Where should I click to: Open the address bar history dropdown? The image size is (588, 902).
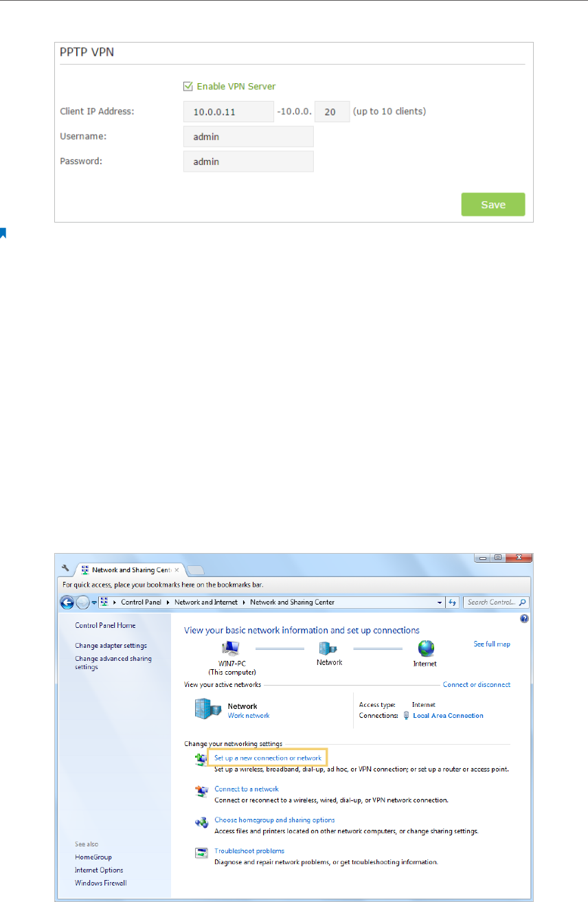440,602
